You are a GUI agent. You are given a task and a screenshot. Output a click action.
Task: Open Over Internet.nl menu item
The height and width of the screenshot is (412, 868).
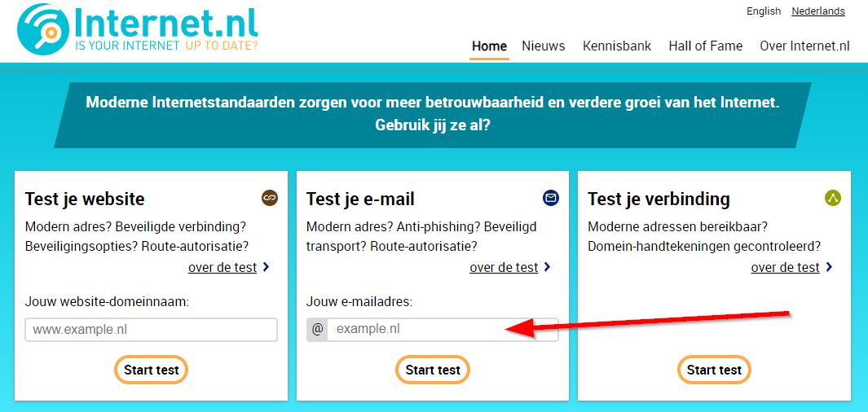[x=804, y=46]
